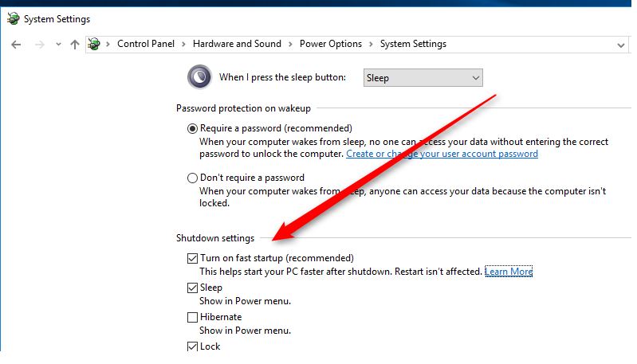Uncheck Turn on fast startup checkbox
Screen dimensions: 637x364
click(x=192, y=258)
